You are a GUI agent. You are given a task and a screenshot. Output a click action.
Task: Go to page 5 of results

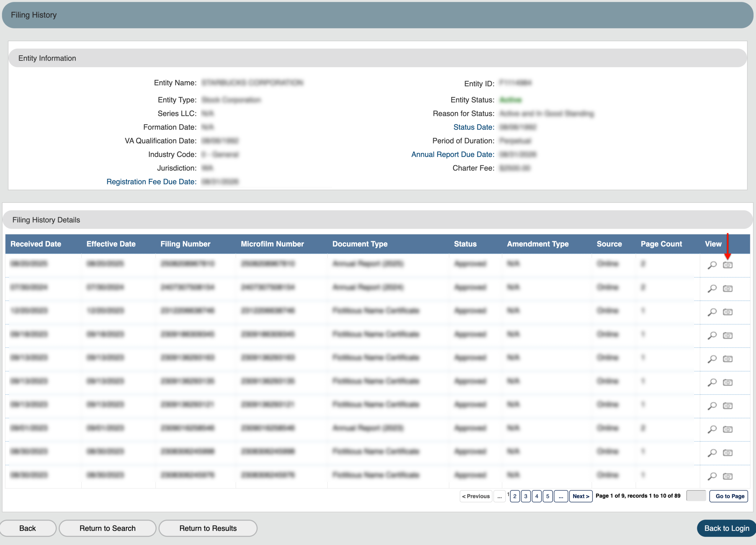[x=547, y=496]
